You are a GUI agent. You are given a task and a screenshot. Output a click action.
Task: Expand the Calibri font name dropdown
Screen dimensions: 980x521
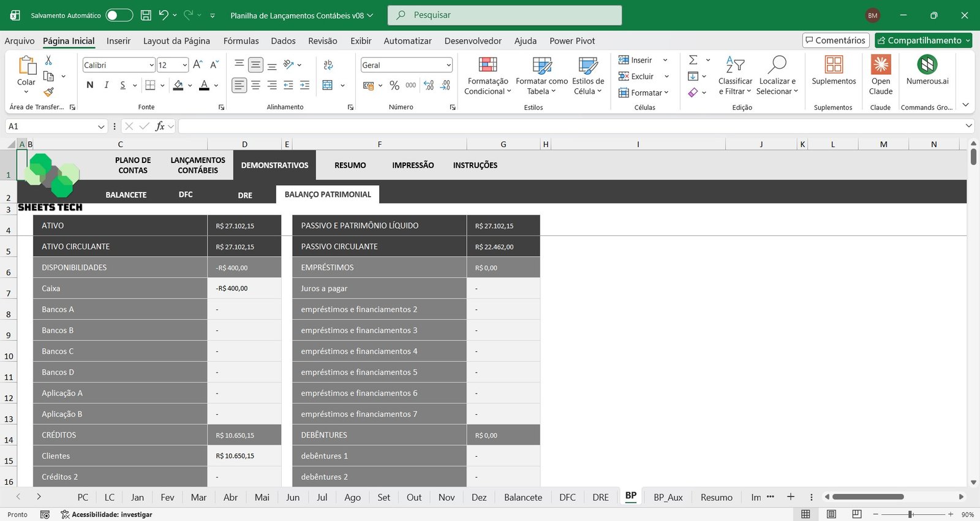(151, 65)
